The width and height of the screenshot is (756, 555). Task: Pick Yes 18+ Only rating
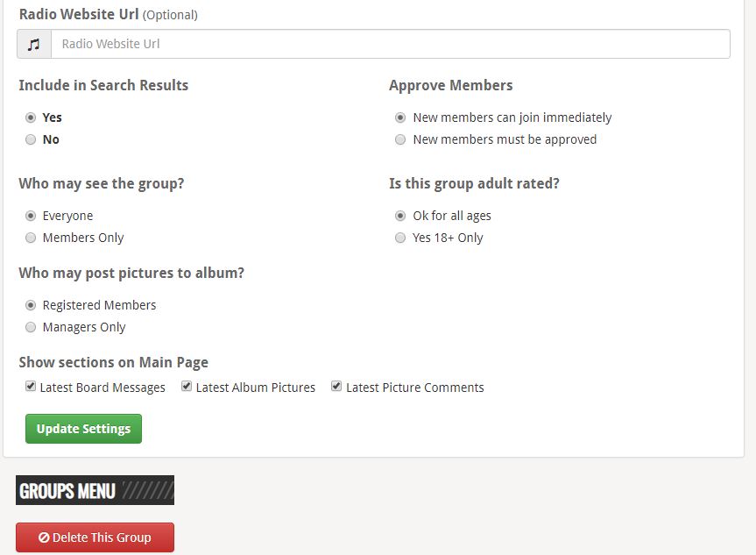[400, 238]
